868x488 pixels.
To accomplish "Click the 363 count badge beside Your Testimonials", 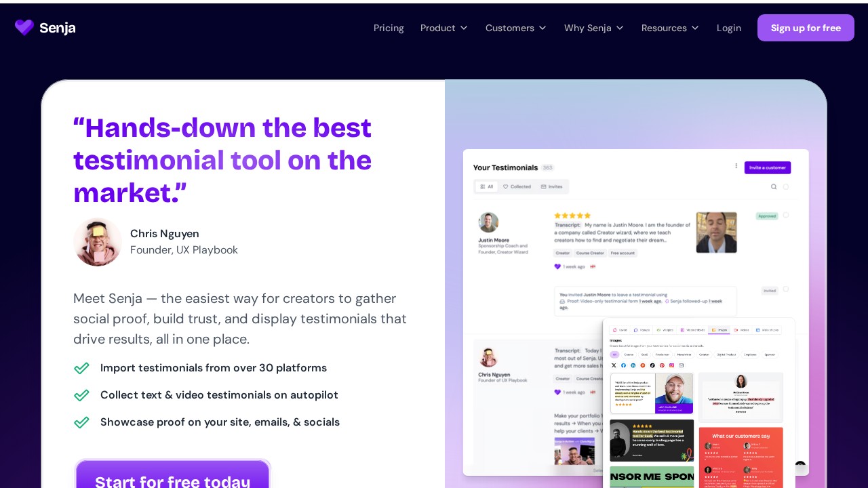I will 548,167.
